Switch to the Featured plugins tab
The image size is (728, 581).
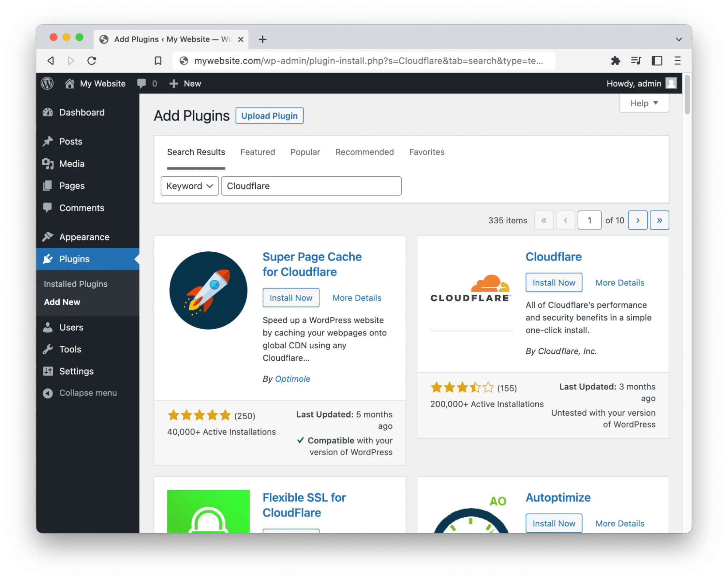[257, 152]
